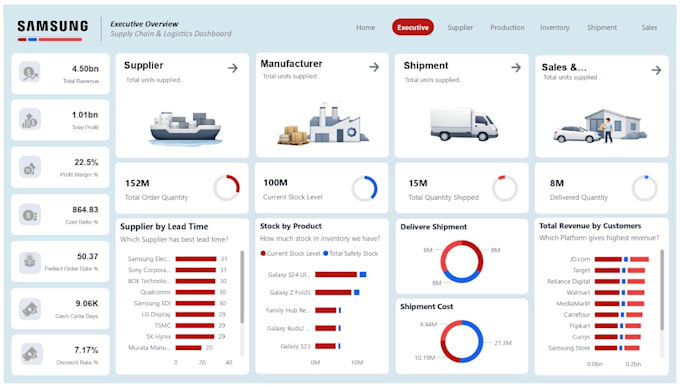Click the factory illustration
The height and width of the screenshot is (387, 680).
(323, 124)
